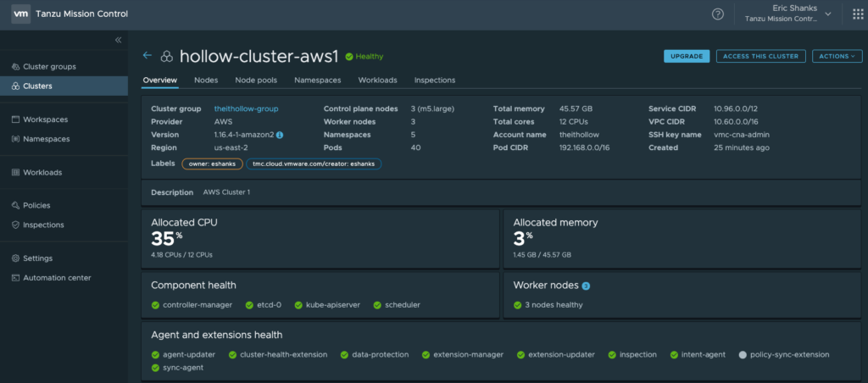
Task: Open Policies from the sidebar
Action: click(36, 205)
